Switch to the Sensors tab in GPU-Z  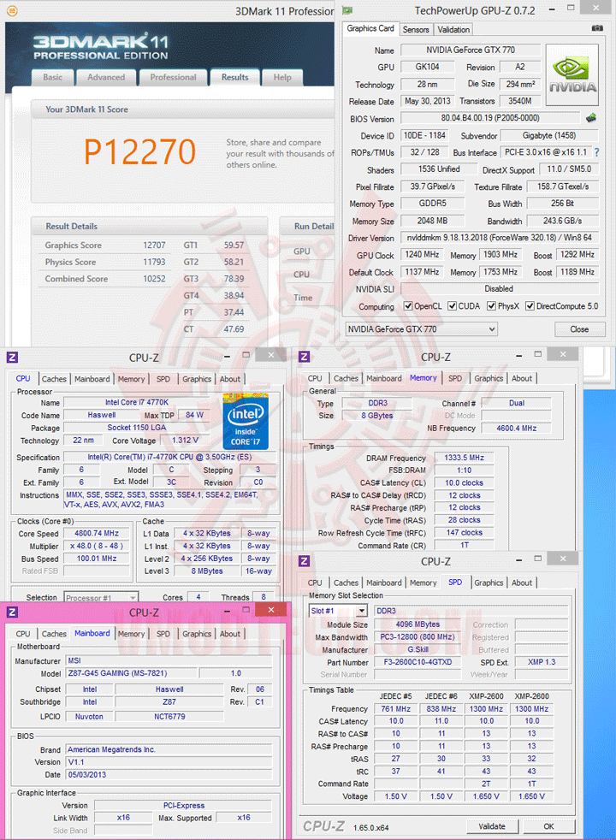point(416,29)
